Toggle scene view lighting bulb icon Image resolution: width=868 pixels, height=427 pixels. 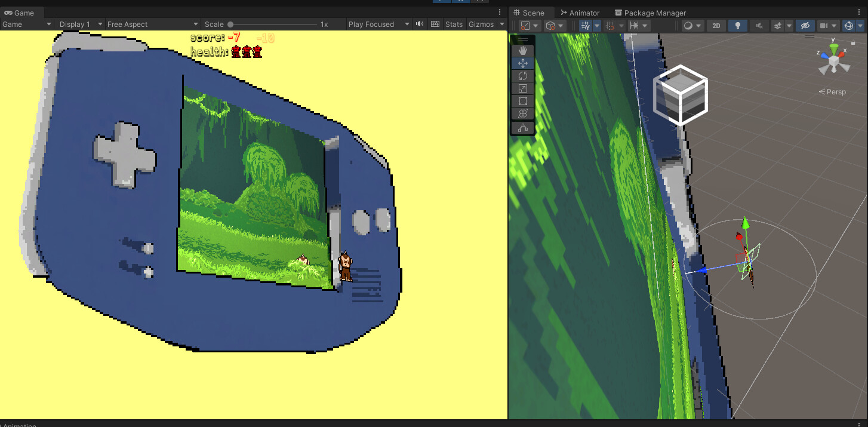[x=737, y=25]
